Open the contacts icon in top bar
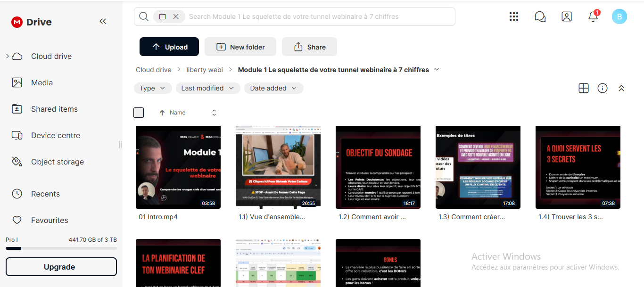This screenshot has width=644, height=287. pyautogui.click(x=567, y=16)
